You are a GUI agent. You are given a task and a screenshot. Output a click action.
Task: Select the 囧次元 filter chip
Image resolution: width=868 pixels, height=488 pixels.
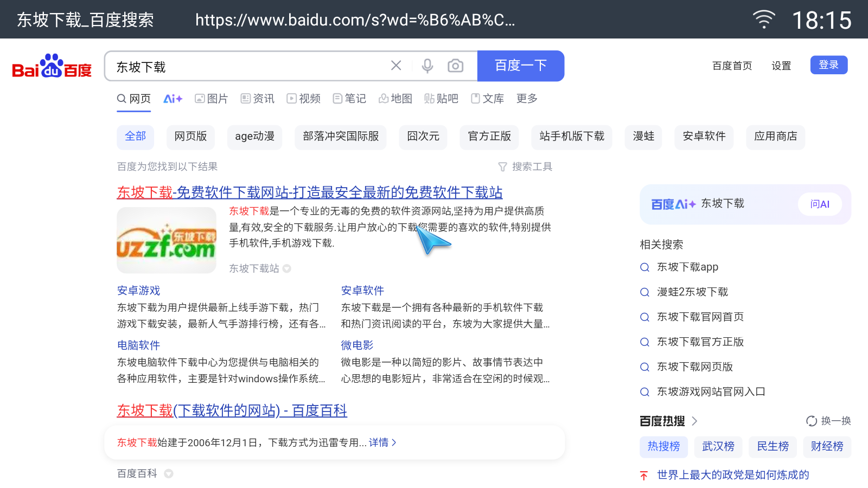[423, 137]
